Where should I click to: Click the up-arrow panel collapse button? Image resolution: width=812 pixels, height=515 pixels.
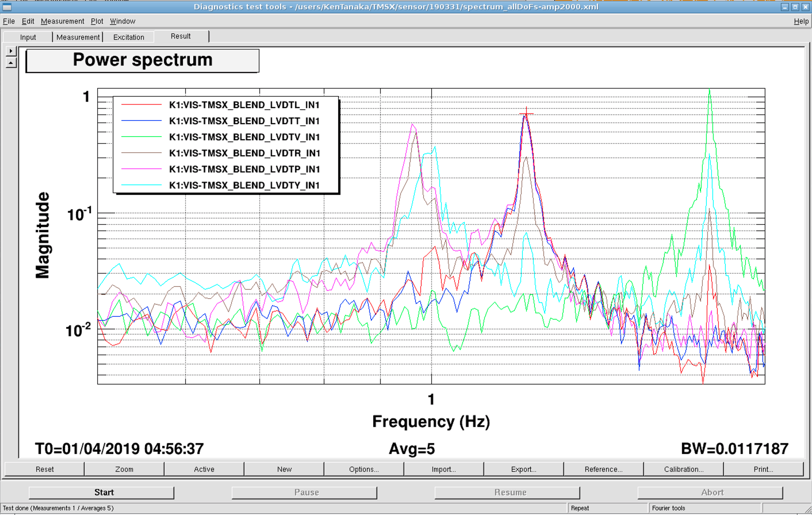(11, 63)
